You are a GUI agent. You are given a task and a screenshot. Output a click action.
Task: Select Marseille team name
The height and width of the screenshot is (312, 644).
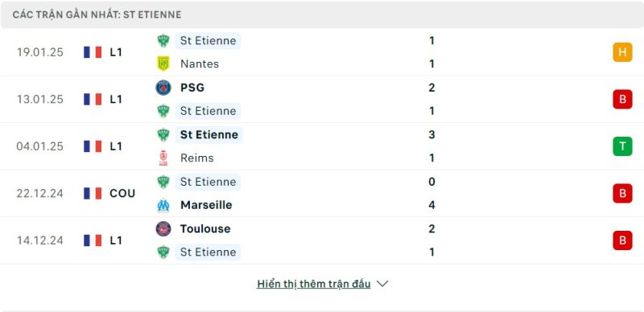pos(206,205)
